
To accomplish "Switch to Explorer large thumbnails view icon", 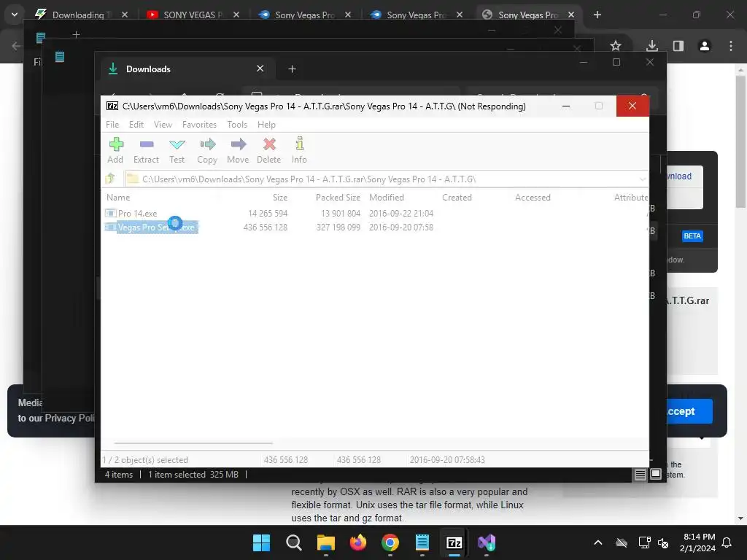I will (x=656, y=474).
